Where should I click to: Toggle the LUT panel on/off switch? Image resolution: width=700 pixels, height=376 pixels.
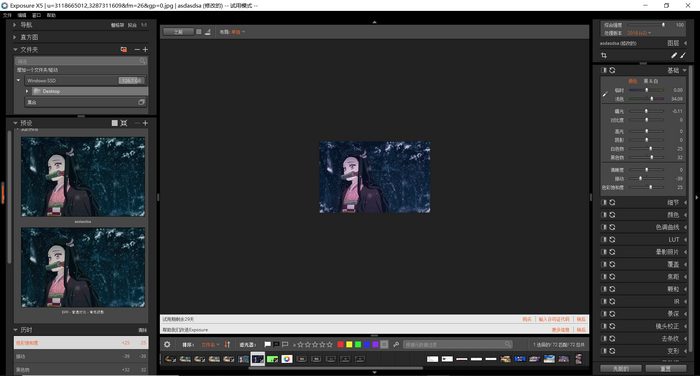[x=604, y=239]
